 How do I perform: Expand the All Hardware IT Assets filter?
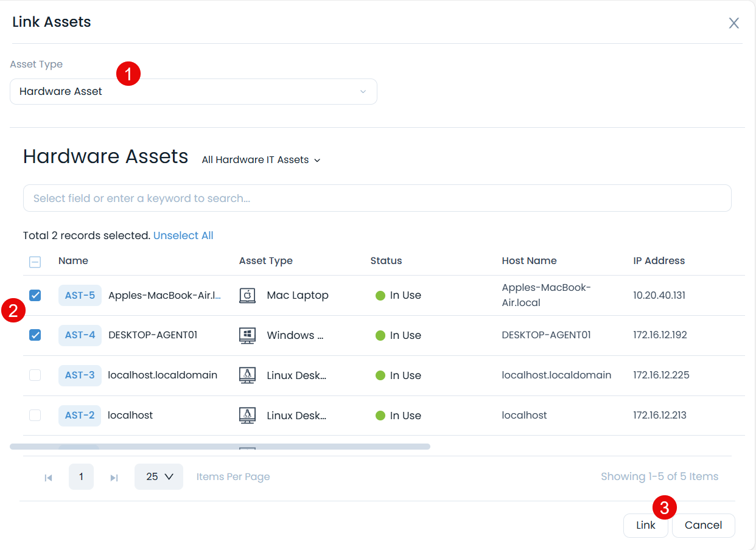261,160
